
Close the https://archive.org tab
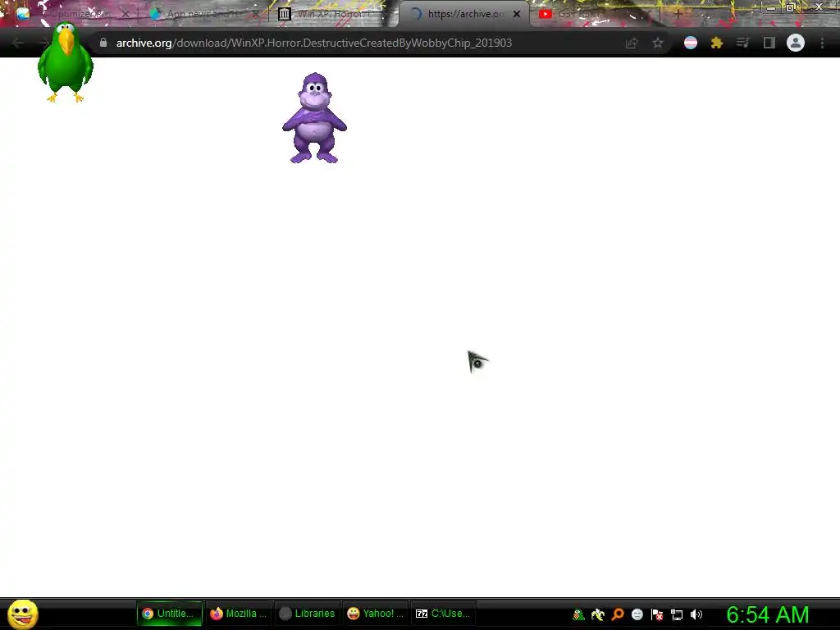517,15
